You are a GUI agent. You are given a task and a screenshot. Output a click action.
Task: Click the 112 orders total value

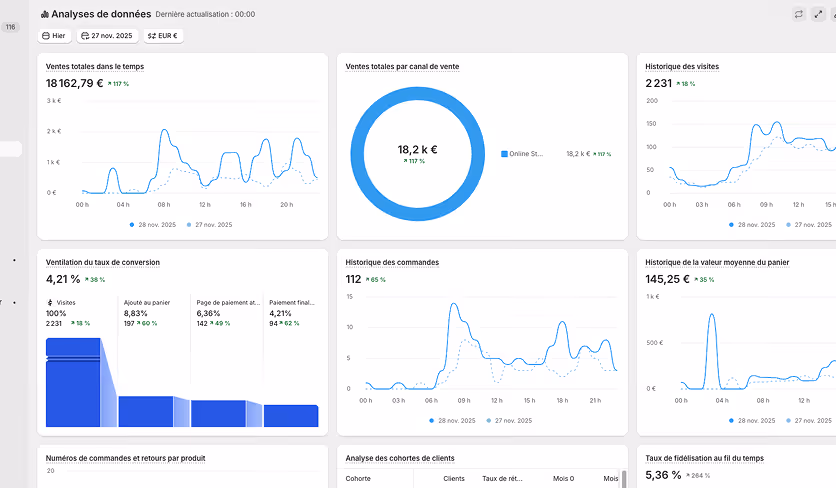(353, 279)
